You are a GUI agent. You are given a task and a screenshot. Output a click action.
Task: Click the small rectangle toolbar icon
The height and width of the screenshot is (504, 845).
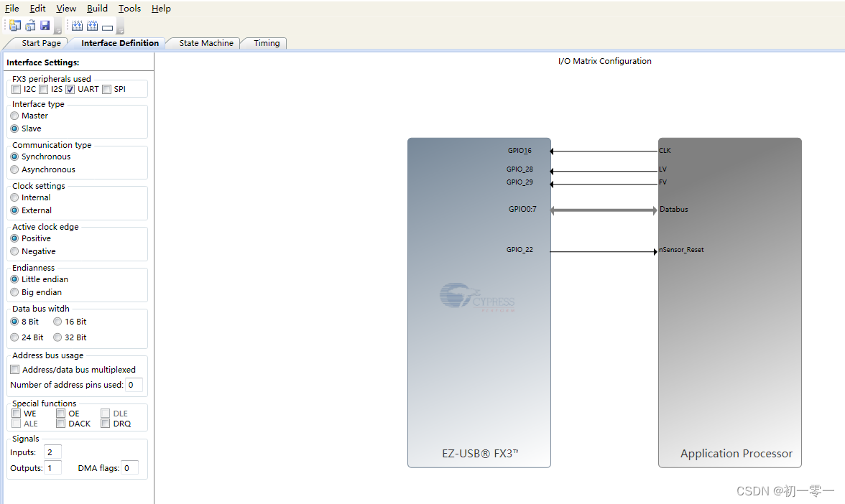point(107,27)
